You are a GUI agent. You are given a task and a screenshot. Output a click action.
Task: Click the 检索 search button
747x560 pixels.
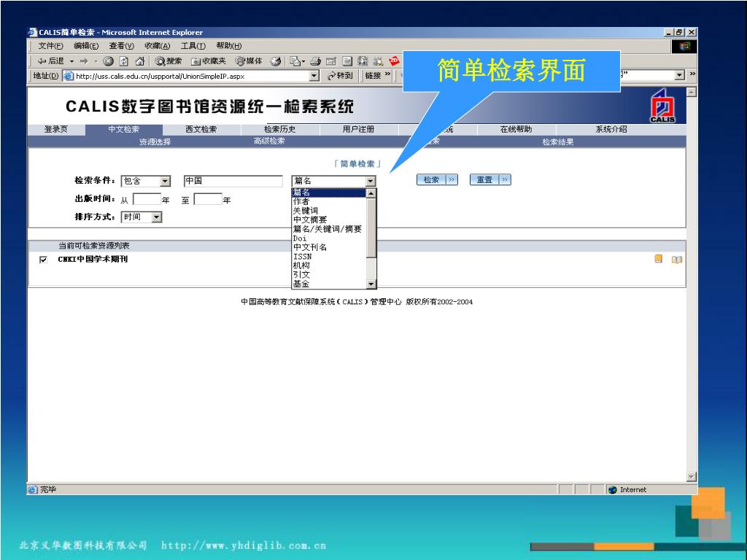pos(438,179)
